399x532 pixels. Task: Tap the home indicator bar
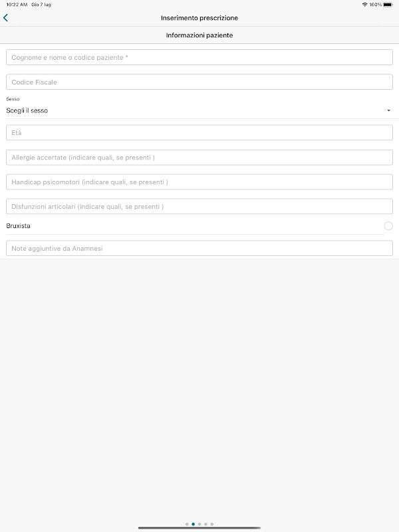point(199,528)
